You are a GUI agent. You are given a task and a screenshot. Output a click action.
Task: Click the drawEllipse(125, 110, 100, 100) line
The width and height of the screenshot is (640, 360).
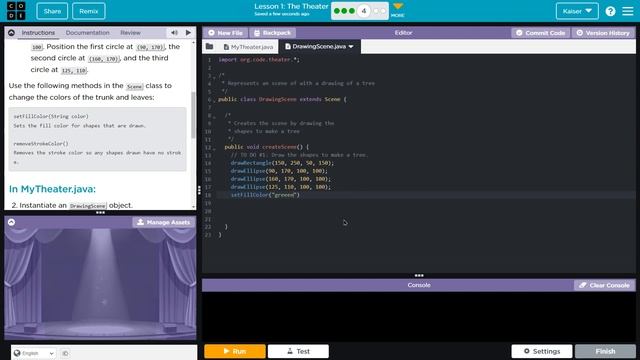coord(280,187)
